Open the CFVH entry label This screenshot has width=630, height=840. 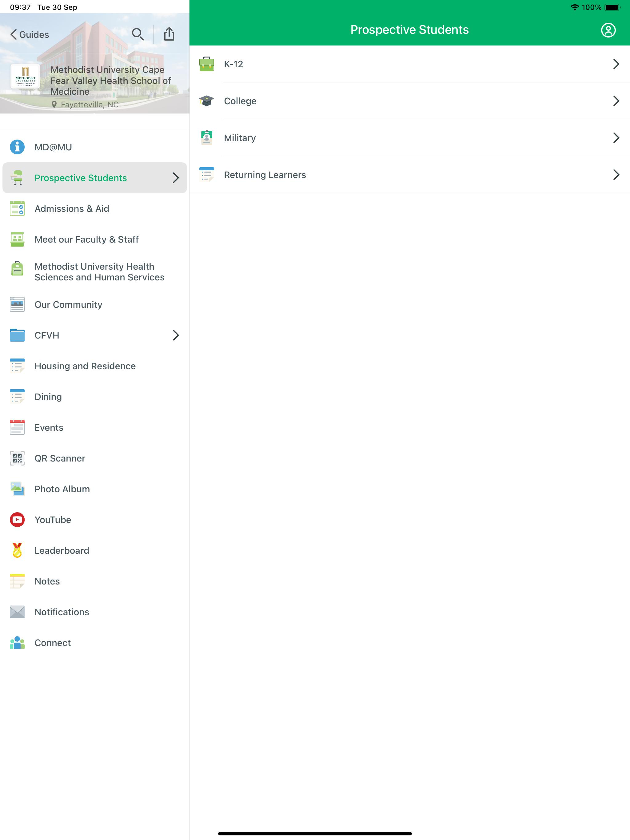(47, 335)
